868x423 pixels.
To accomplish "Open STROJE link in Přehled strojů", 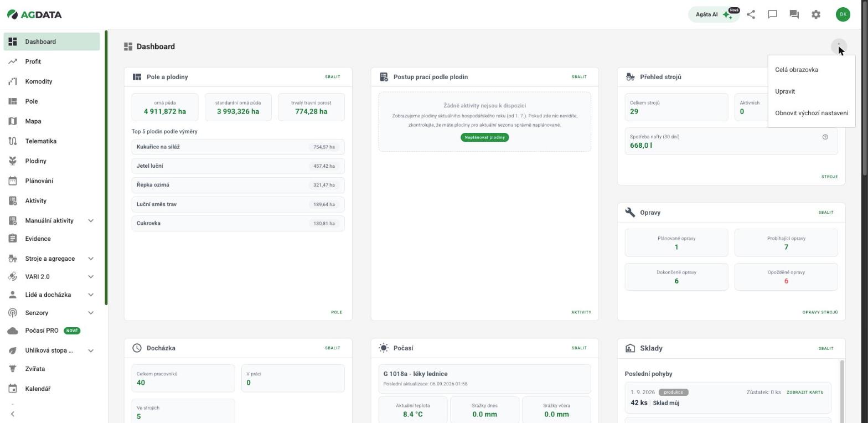I will pyautogui.click(x=829, y=177).
